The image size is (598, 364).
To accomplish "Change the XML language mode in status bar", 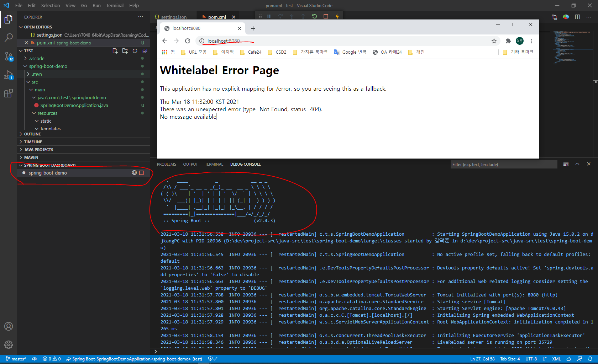I will (556, 359).
